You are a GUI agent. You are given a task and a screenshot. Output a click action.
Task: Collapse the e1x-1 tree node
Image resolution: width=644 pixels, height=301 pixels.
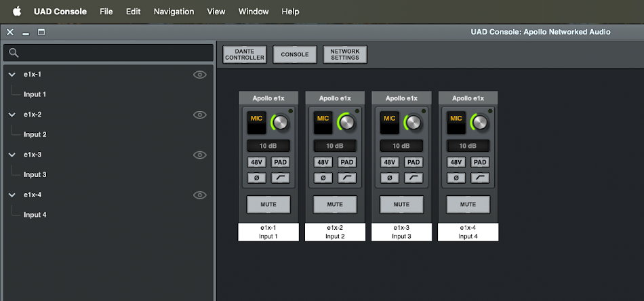click(12, 75)
